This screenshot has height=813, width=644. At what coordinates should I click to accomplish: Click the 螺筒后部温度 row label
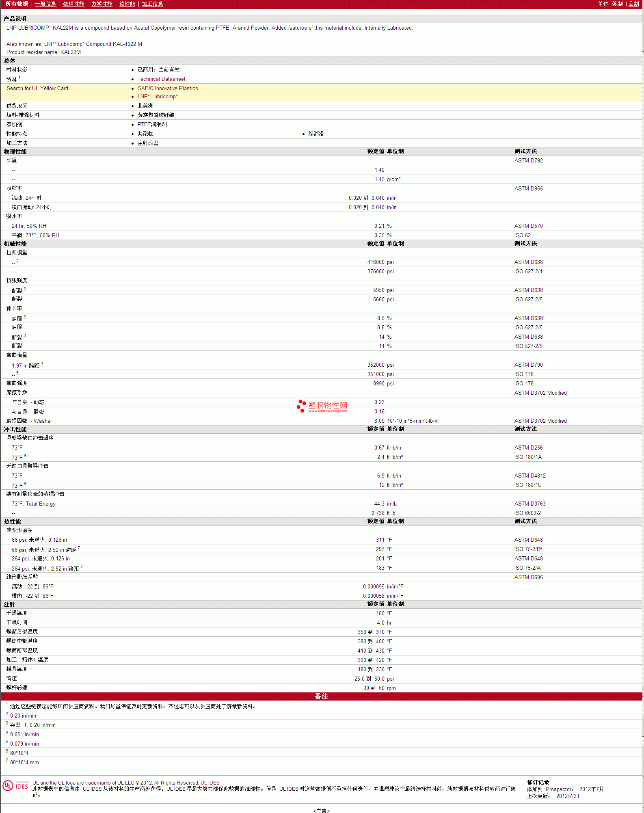click(22, 632)
